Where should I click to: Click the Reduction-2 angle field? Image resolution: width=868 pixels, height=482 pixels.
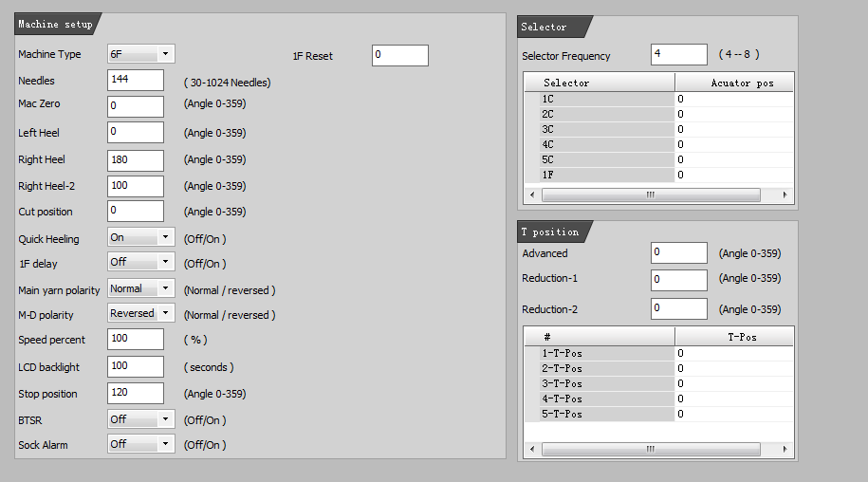[679, 308]
